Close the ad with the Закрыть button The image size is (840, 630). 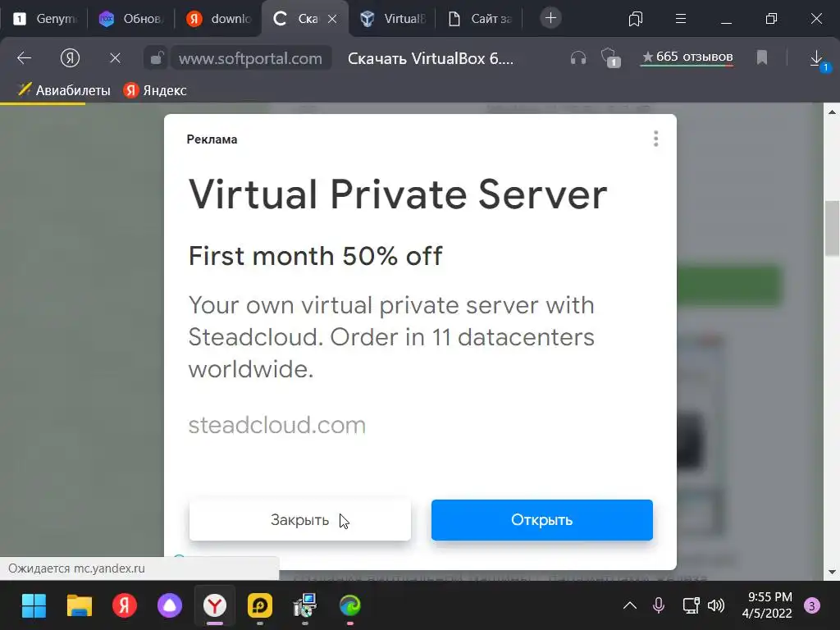point(300,519)
